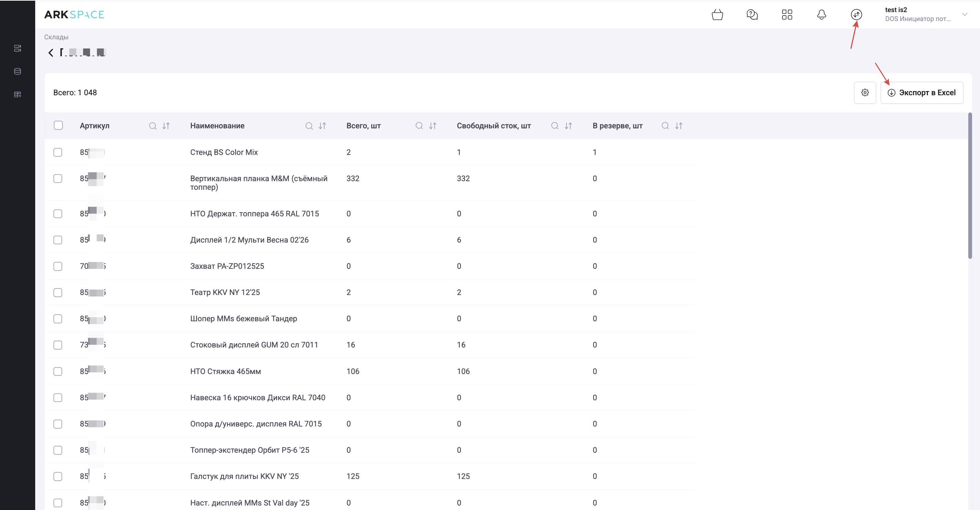
Task: Click Экспорт в Excel button
Action: click(921, 93)
